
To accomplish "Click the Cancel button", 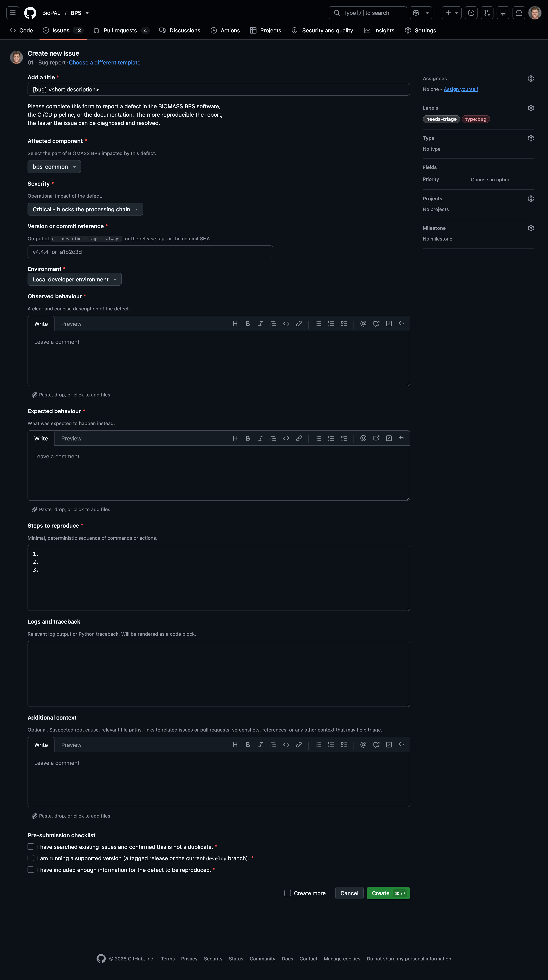I will tap(349, 893).
